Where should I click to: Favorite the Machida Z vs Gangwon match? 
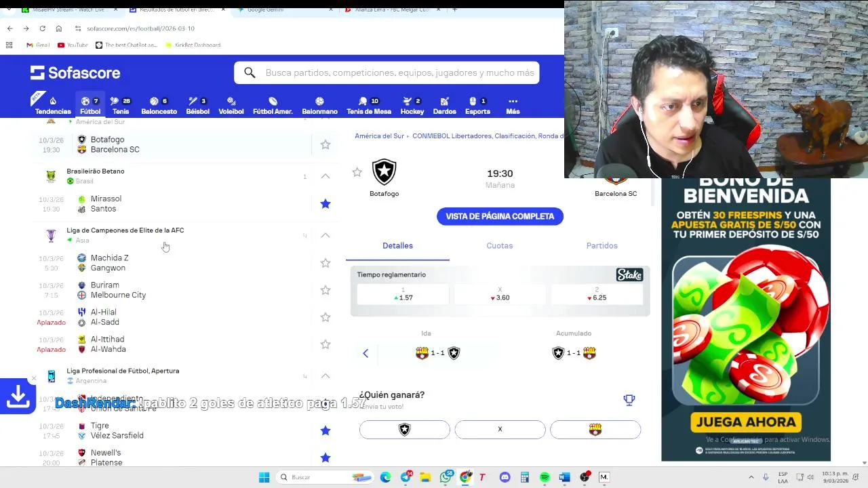pos(325,263)
